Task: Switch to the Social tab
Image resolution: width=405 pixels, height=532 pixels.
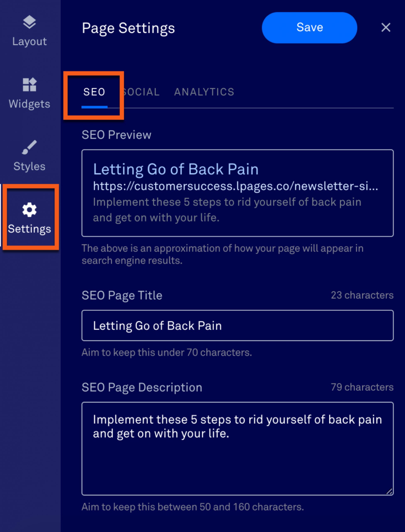Action: (141, 92)
